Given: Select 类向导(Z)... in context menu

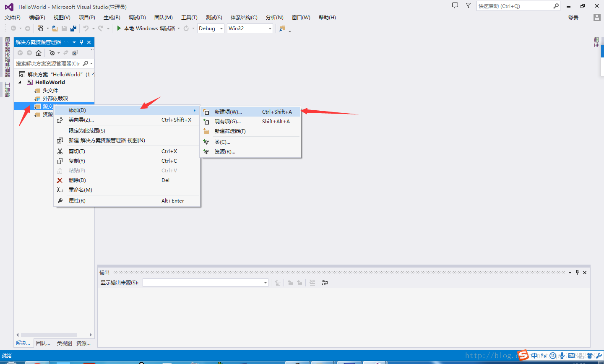Looking at the screenshot, I should click(x=127, y=120).
